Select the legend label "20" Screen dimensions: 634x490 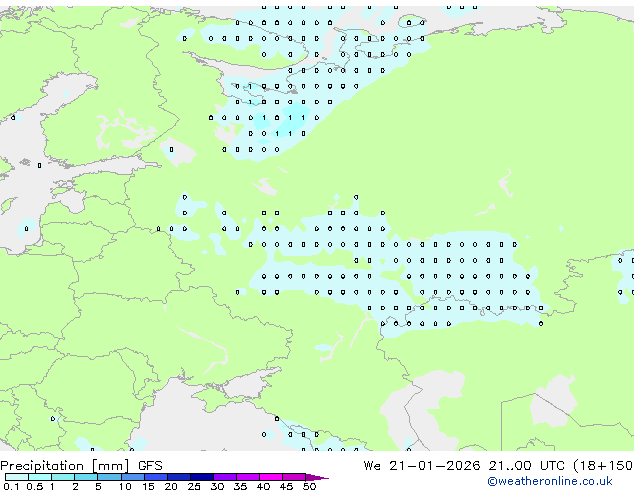(171, 486)
